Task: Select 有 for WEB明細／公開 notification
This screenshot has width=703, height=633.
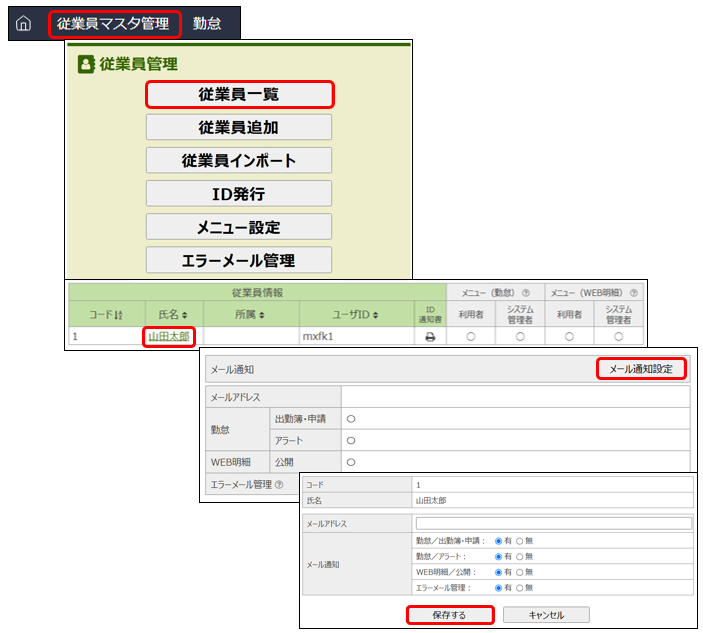Action: (x=499, y=571)
